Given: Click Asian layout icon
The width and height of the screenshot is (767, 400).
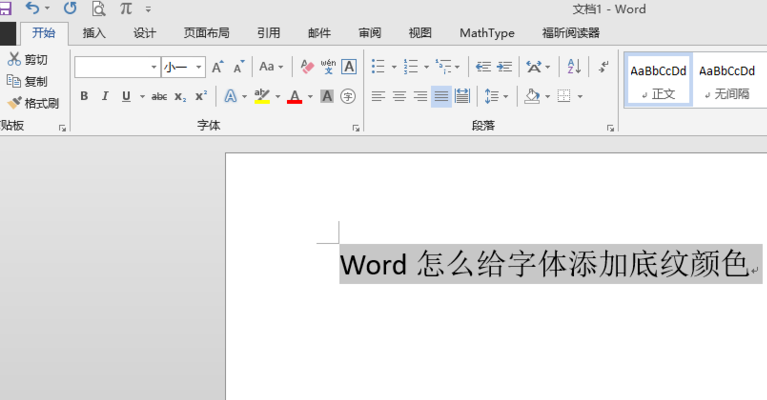Looking at the screenshot, I should coord(534,67).
